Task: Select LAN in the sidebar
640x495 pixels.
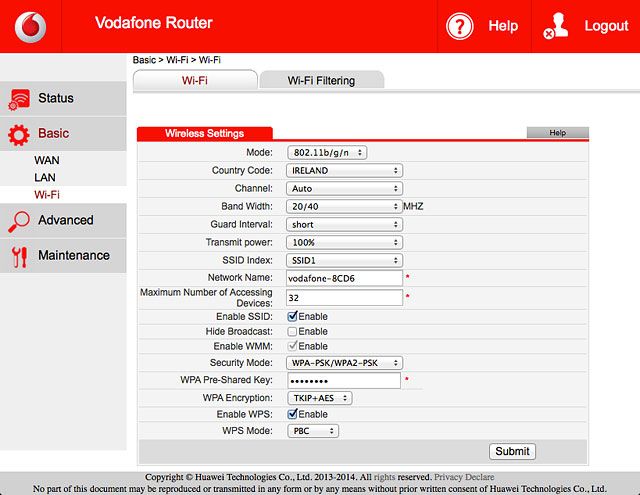Action: [x=45, y=178]
